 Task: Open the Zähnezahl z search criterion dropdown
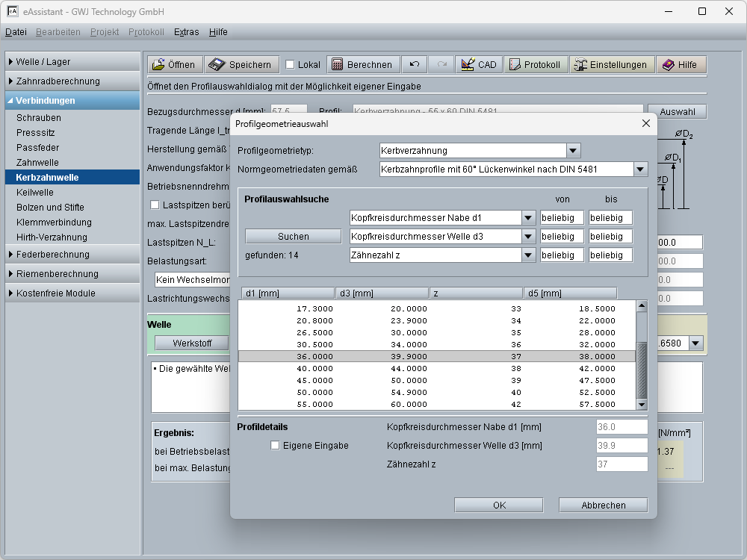coord(528,255)
